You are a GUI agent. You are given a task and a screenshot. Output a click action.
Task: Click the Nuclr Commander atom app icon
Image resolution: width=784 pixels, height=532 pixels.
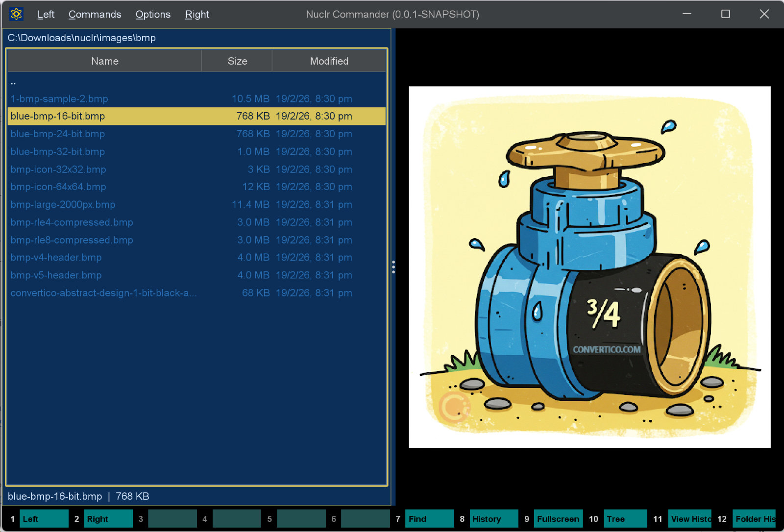(16, 14)
